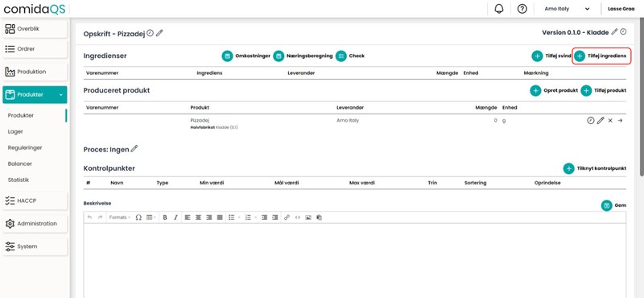The image size is (644, 298).
Task: Open the table insert dropdown
Action: point(151,217)
